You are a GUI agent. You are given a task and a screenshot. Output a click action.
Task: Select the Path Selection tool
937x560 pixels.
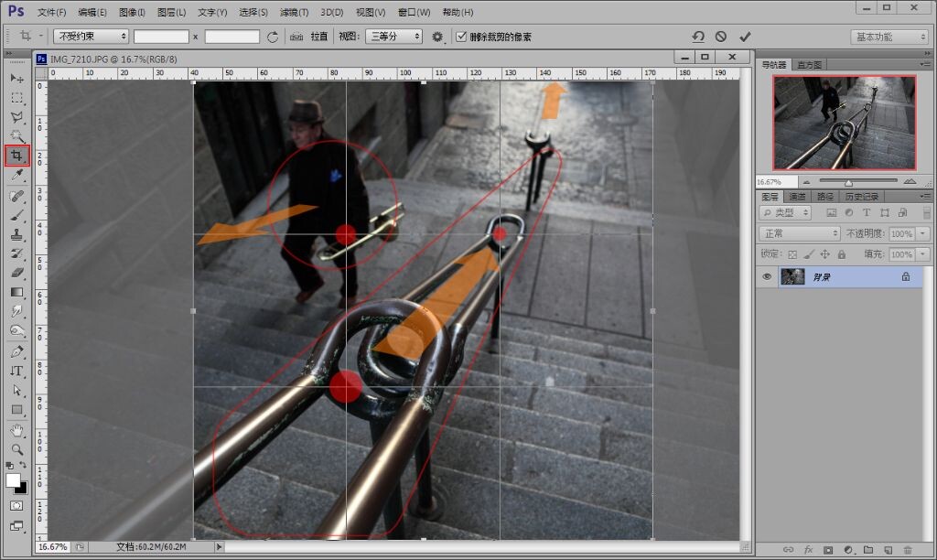[16, 391]
